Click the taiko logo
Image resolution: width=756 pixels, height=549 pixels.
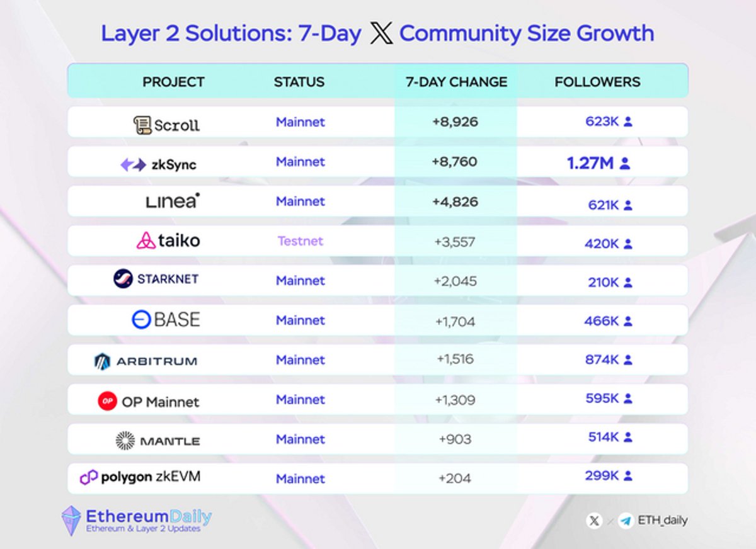(168, 241)
